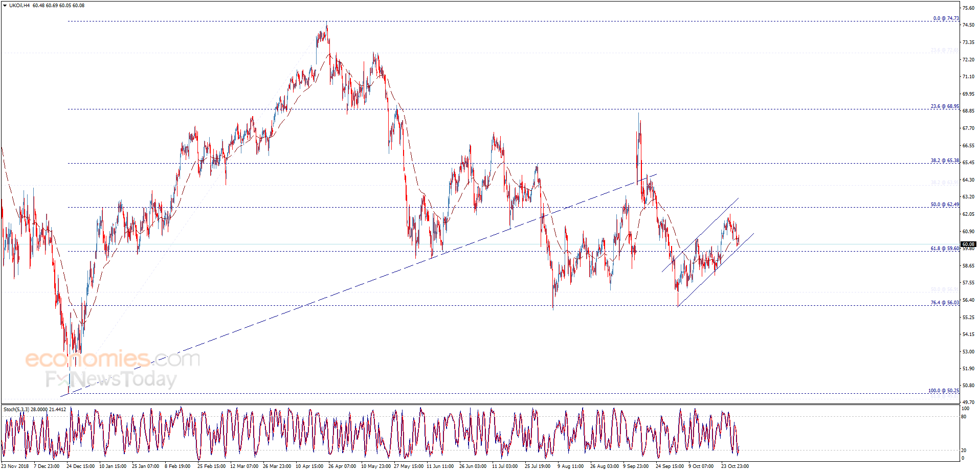Click the 51.90 price axis value

pos(968,369)
